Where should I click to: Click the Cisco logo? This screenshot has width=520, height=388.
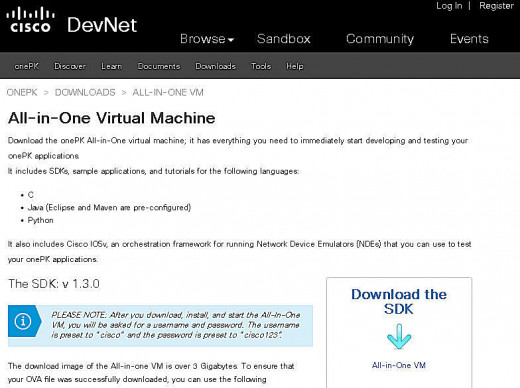pyautogui.click(x=30, y=20)
